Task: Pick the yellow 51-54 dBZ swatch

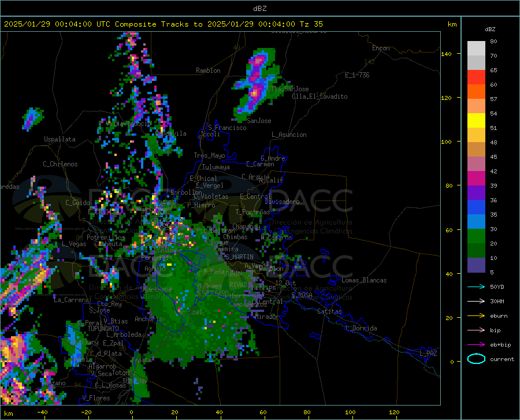Action: point(476,121)
